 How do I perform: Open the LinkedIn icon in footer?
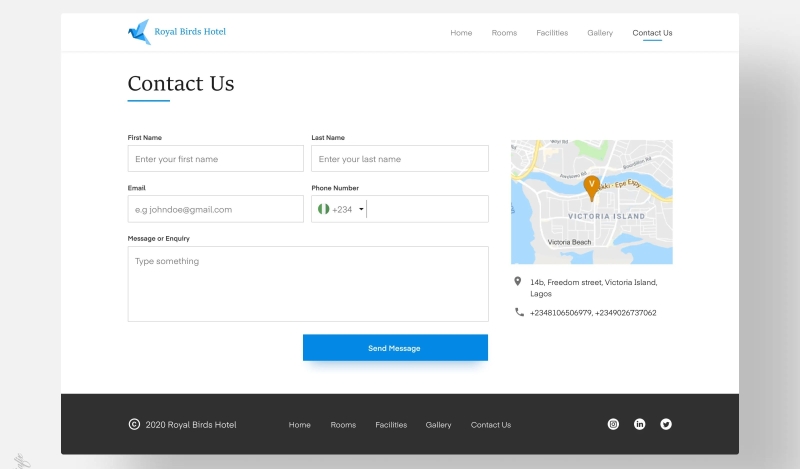(x=639, y=424)
